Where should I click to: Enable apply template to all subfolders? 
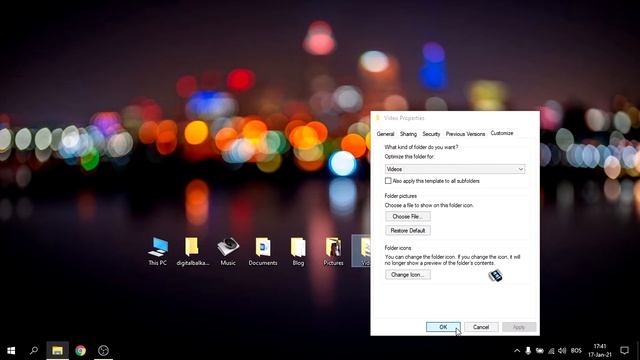[388, 181]
